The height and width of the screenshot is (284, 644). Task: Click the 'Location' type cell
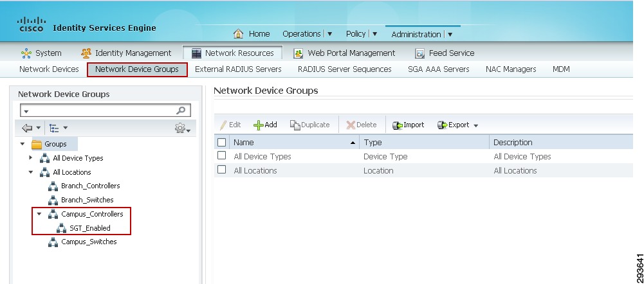click(x=378, y=170)
